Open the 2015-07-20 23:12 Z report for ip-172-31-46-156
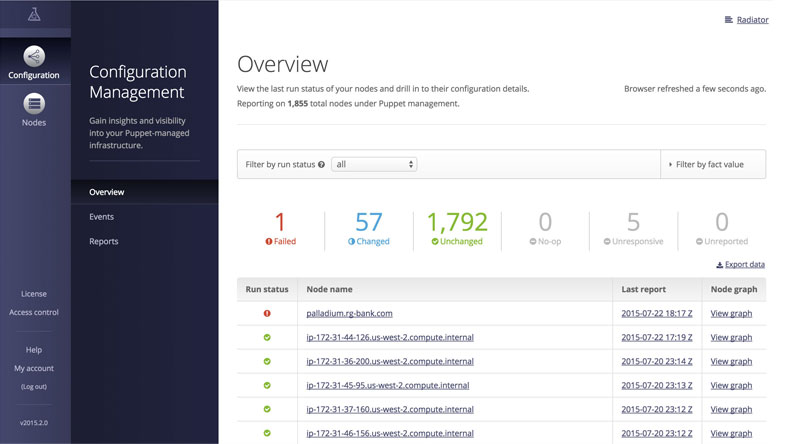The image size is (785, 444). pyautogui.click(x=657, y=433)
